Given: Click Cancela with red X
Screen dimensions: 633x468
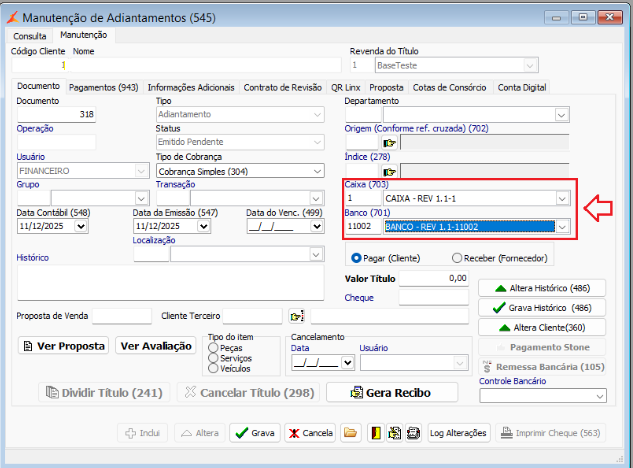Looking at the screenshot, I should [x=310, y=433].
